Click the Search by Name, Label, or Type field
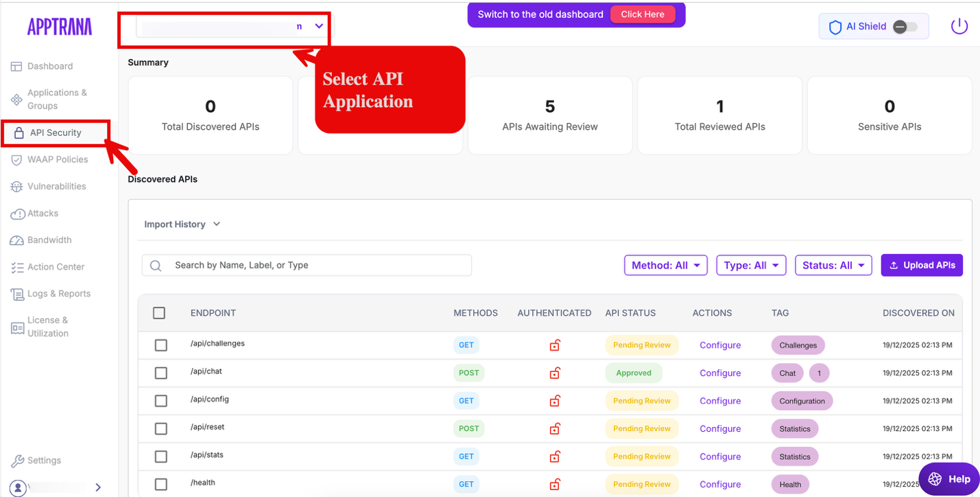This screenshot has height=497, width=980. click(315, 266)
